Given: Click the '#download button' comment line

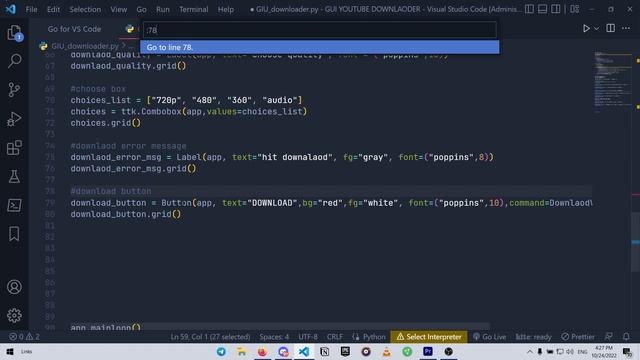Looking at the screenshot, I should point(111,191).
